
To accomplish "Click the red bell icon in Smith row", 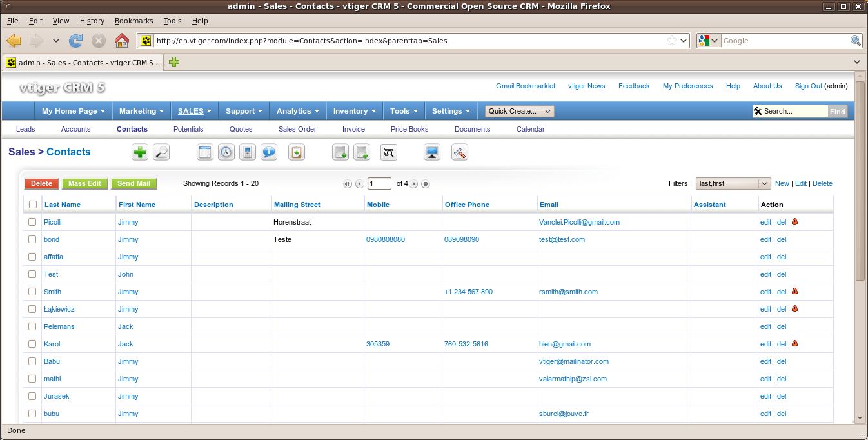I will tap(794, 291).
